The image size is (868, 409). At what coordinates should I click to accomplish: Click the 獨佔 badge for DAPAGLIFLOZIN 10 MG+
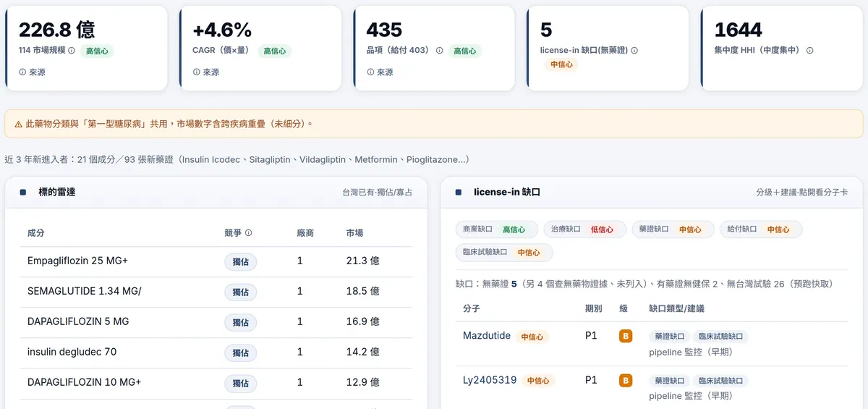point(240,383)
